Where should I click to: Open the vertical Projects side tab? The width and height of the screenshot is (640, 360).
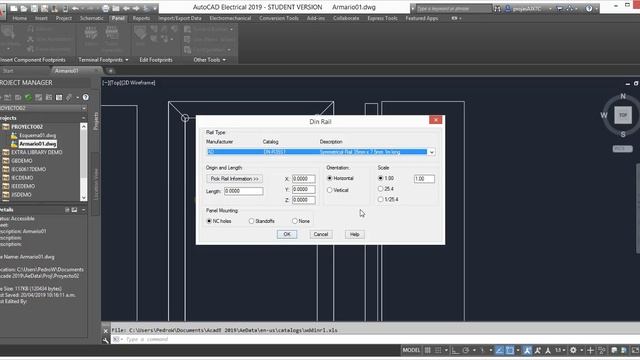pos(96,121)
